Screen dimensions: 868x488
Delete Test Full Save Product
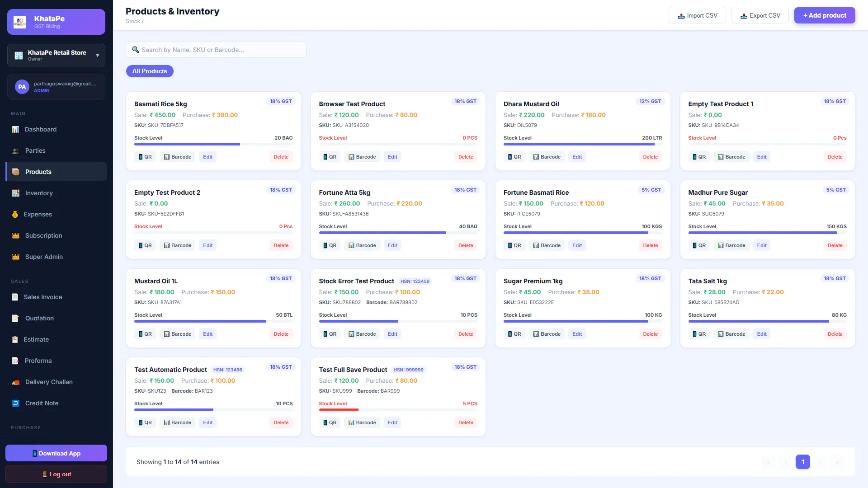click(x=466, y=422)
